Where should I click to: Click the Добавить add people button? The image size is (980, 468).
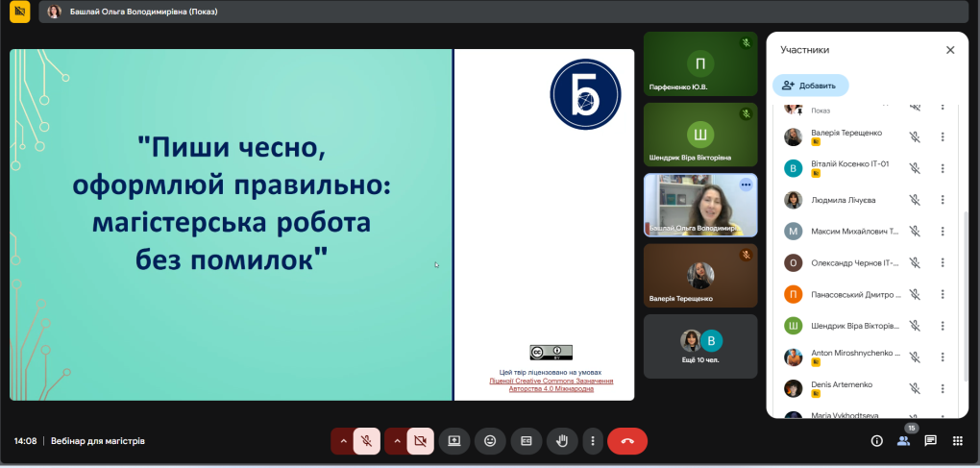coord(810,86)
